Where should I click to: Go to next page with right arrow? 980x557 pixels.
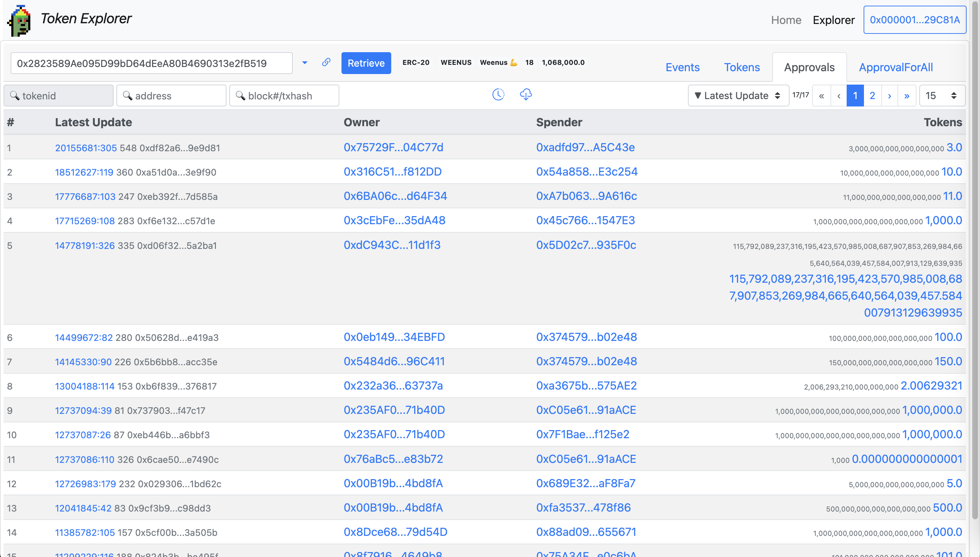pyautogui.click(x=889, y=96)
